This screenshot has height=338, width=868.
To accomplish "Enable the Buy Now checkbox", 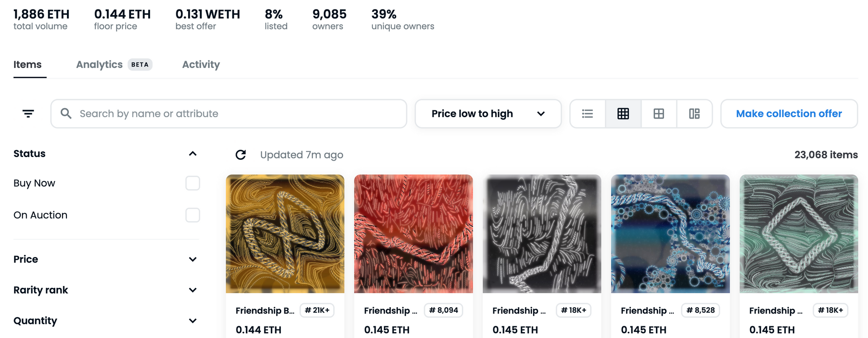I will [x=193, y=183].
